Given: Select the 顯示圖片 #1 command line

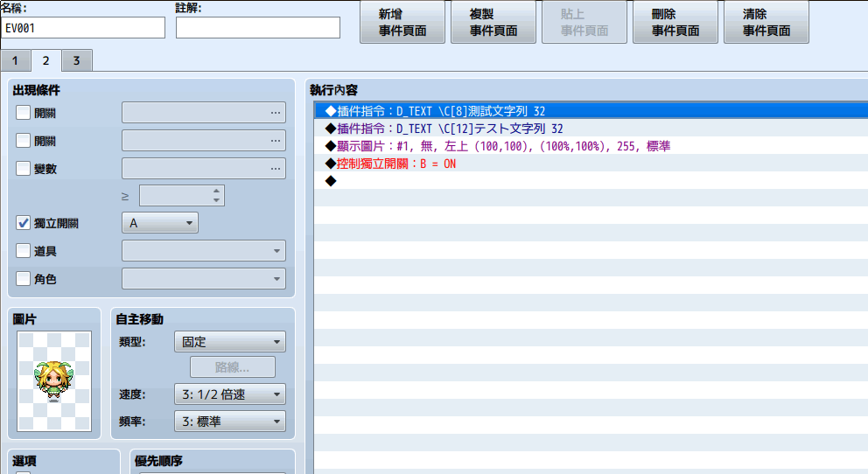Looking at the screenshot, I should (591, 146).
